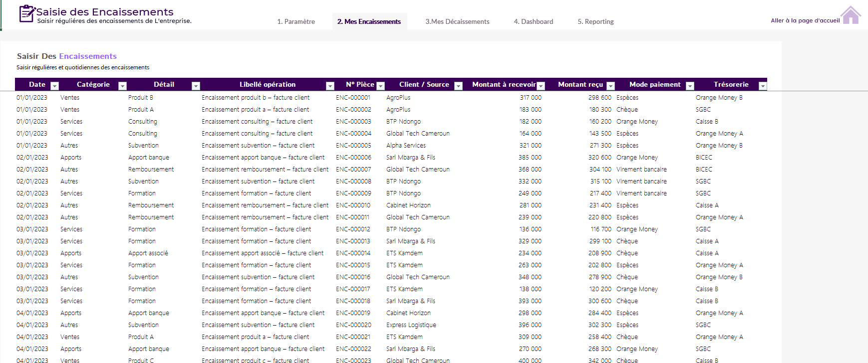Select cell ENC-000001
Viewport: 868px width, 363px height.
click(x=353, y=98)
